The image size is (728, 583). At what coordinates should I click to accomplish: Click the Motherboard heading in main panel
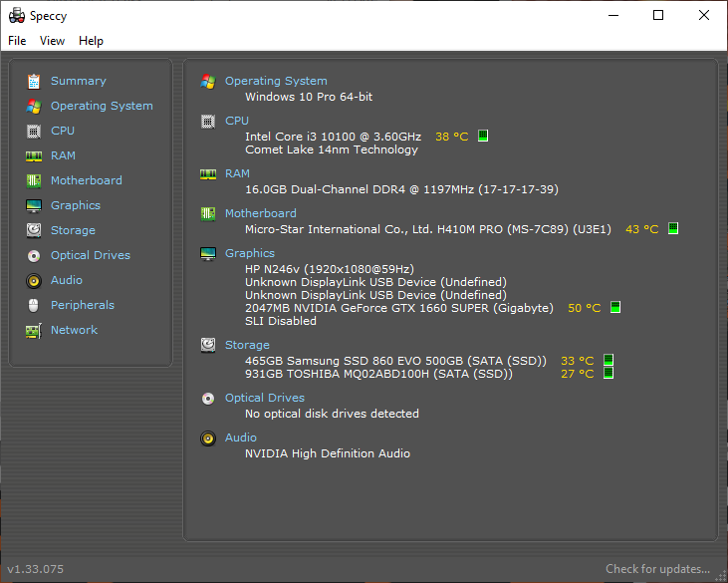[x=261, y=213]
